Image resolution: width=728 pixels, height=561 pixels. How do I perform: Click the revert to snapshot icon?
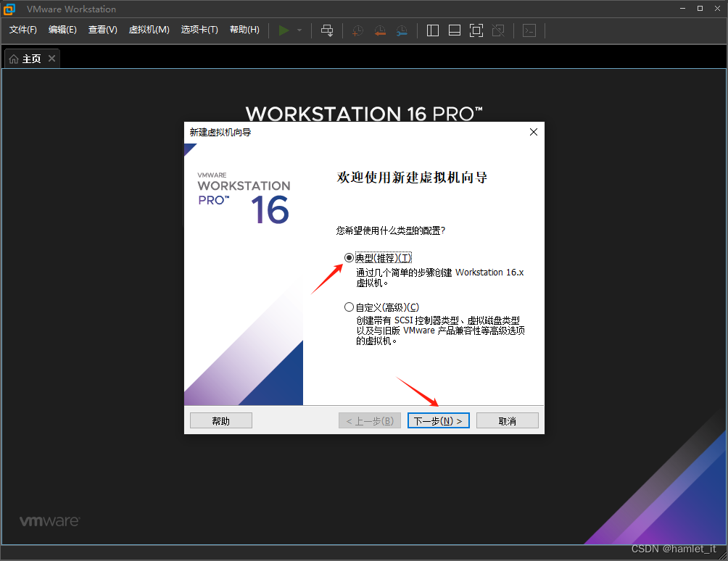coord(380,30)
